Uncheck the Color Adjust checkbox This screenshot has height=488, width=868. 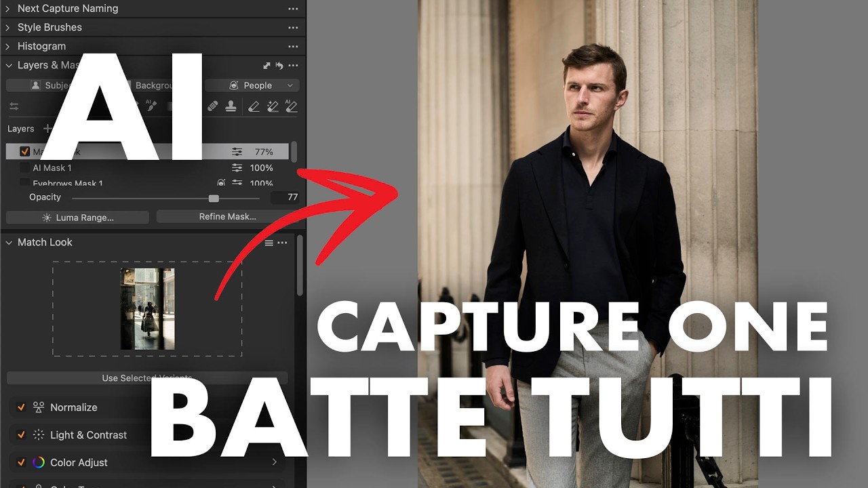click(21, 463)
